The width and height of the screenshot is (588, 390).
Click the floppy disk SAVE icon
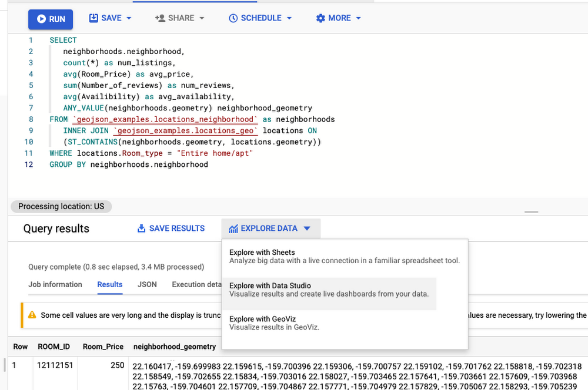[93, 18]
